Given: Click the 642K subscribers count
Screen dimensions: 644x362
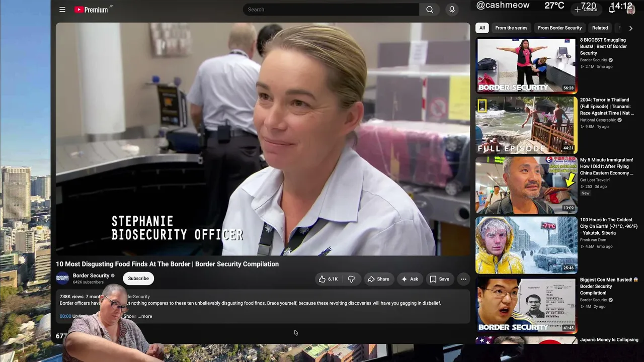Looking at the screenshot, I should point(88,282).
